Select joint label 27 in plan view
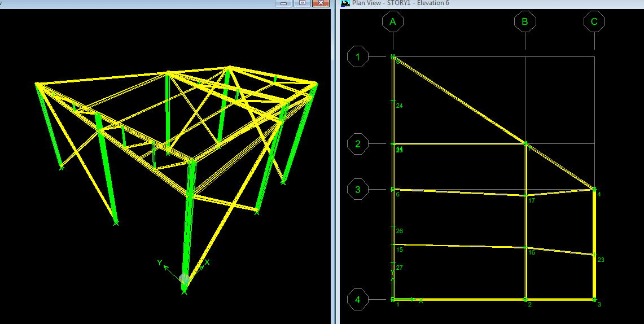644x324 pixels. click(x=399, y=268)
